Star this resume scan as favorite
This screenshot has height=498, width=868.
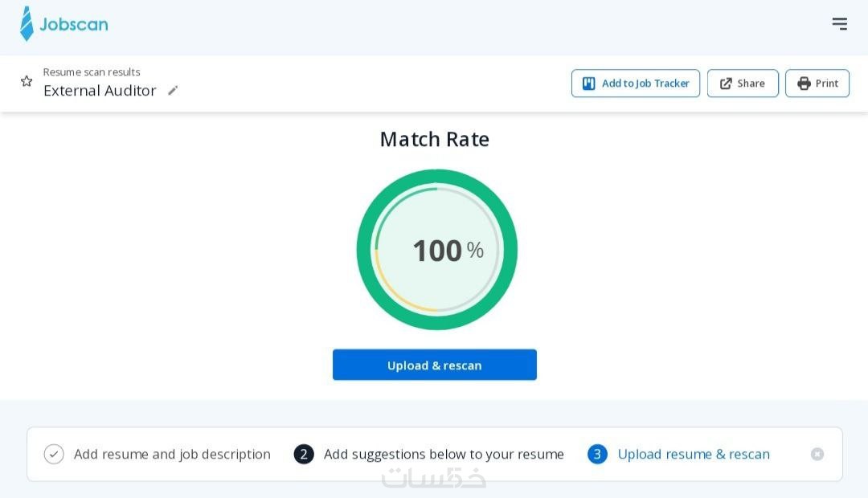pyautogui.click(x=27, y=81)
